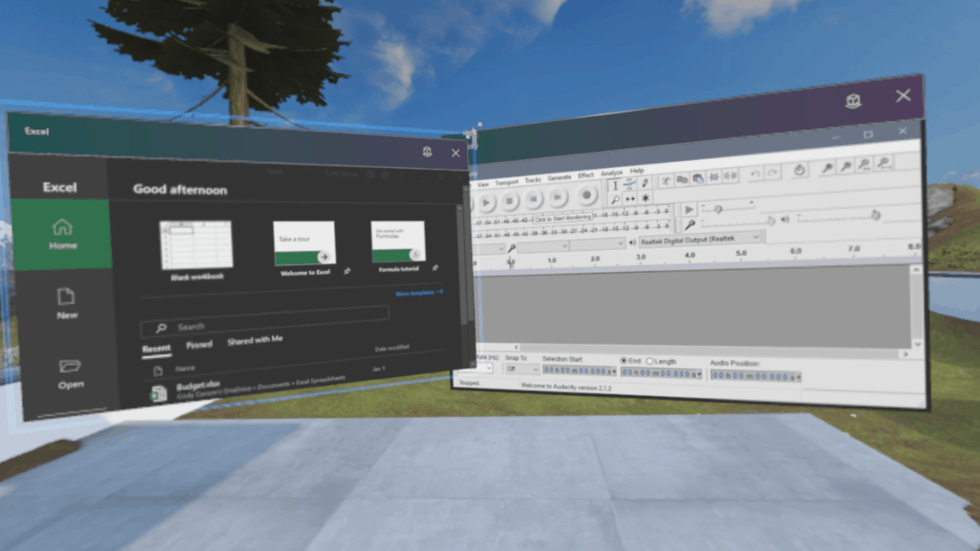The height and width of the screenshot is (551, 980).
Task: Switch to the Pinned tab in Excel
Action: [x=199, y=344]
